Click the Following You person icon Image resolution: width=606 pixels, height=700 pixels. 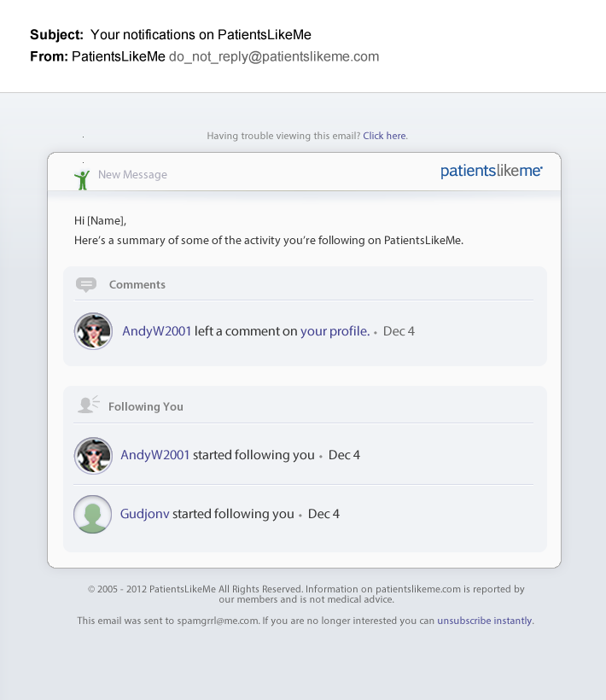89,405
